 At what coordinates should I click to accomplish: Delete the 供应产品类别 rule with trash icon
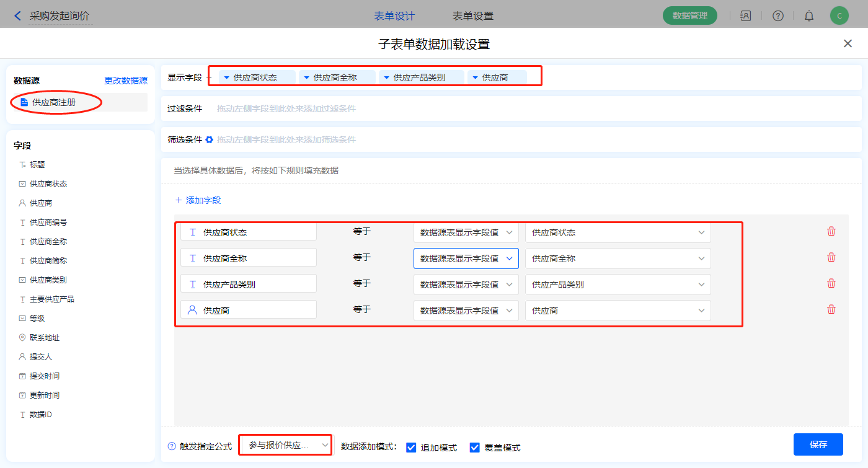click(831, 283)
